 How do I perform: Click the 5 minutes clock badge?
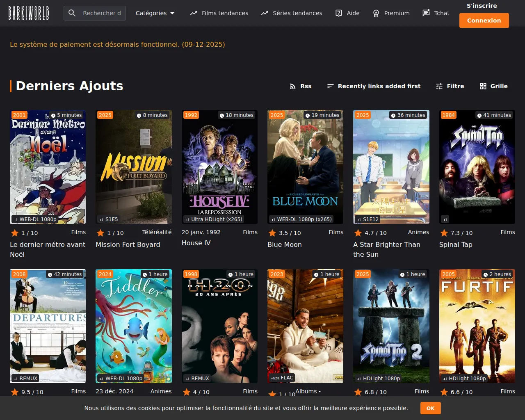point(66,115)
